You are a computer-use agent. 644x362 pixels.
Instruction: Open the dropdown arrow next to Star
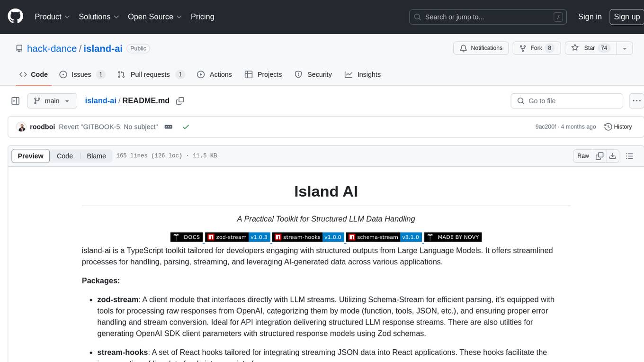[x=624, y=48]
